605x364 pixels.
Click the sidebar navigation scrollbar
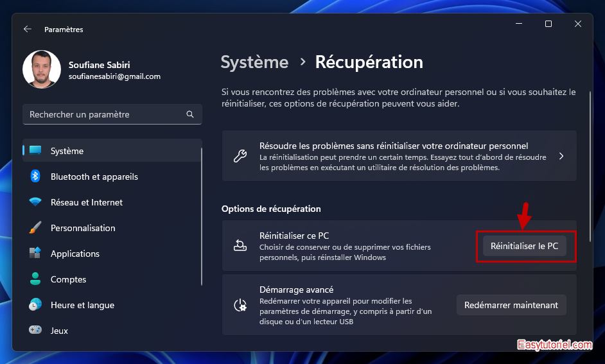click(202, 216)
